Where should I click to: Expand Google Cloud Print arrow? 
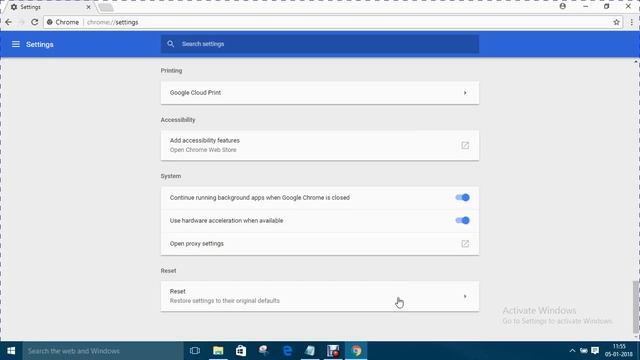coord(465,93)
